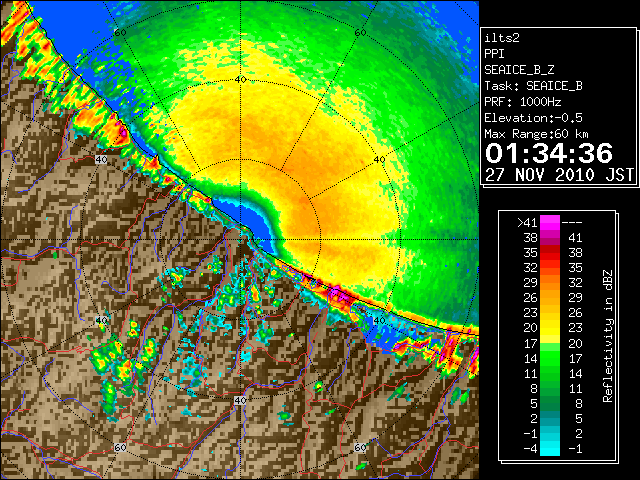This screenshot has width=640, height=480.
Task: Select the 'SEAICE_B_Z' product name text
Action: tap(519, 70)
